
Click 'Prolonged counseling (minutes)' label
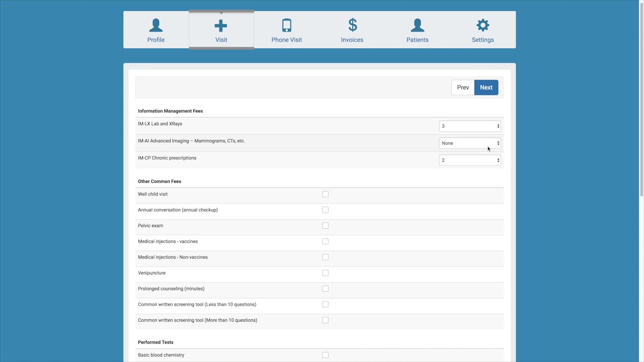tap(171, 289)
